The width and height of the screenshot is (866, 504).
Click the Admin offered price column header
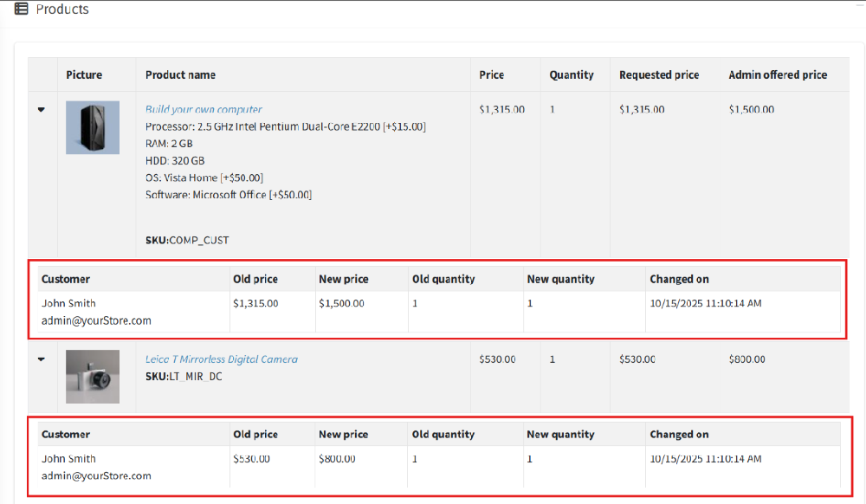(778, 75)
